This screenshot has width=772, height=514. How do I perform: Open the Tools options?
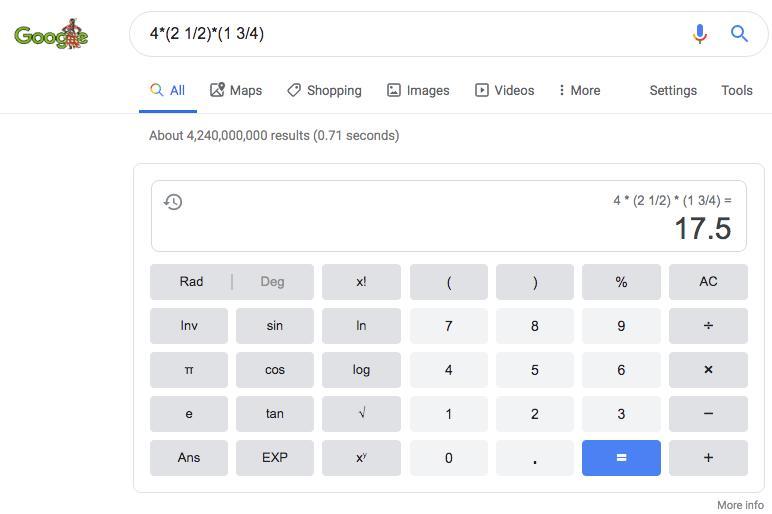(x=736, y=90)
